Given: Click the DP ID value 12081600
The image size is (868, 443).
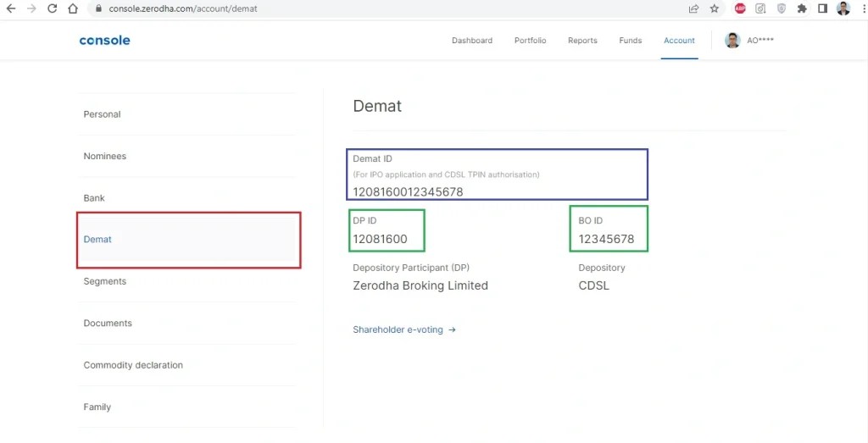Looking at the screenshot, I should click(x=380, y=239).
